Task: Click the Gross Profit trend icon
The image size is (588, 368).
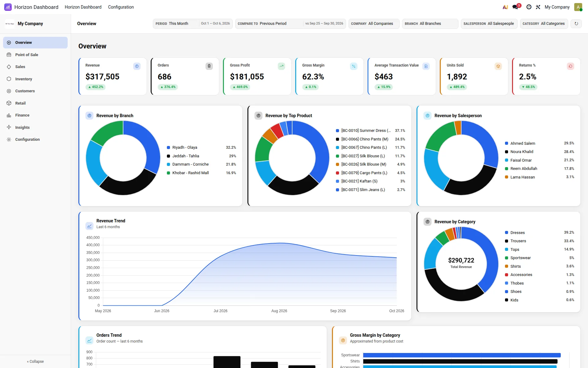Action: (x=281, y=66)
